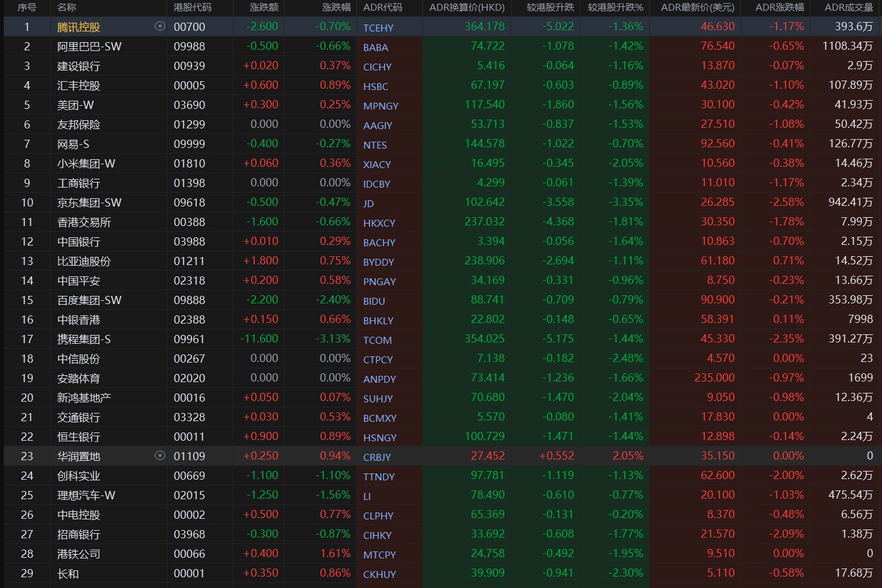882x588 pixels.
Task: Click the LI ADR code
Action: tap(367, 496)
